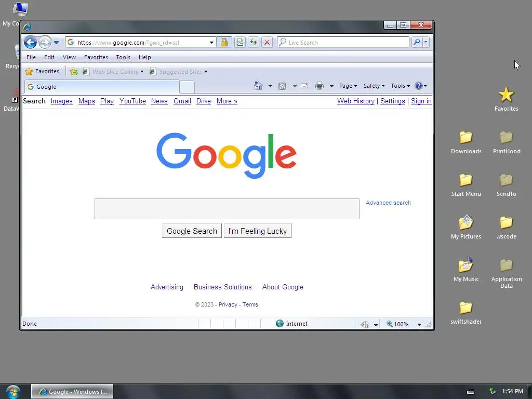Open the About Google link
Screen dimensions: 532x399
tap(283, 287)
